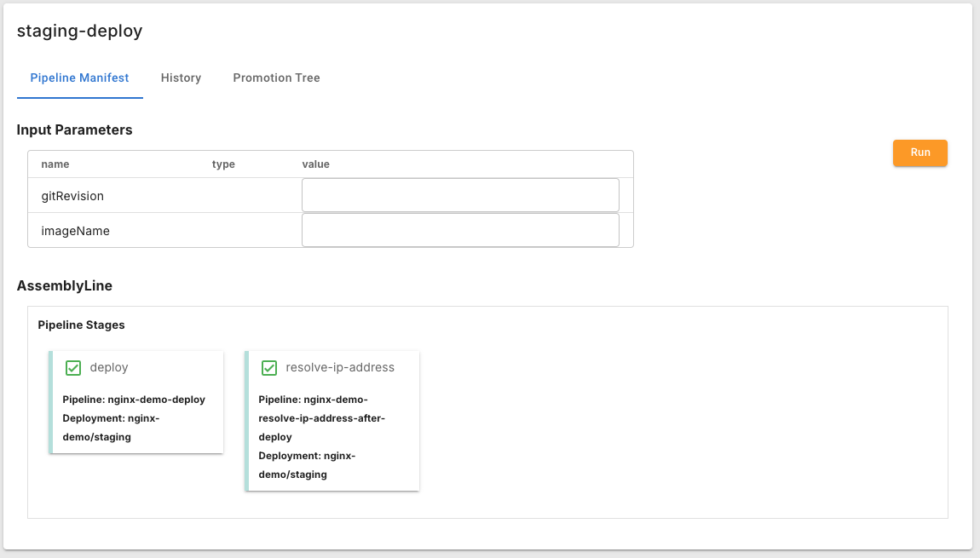Click the name column header
This screenshot has width=980, height=558.
(x=55, y=164)
